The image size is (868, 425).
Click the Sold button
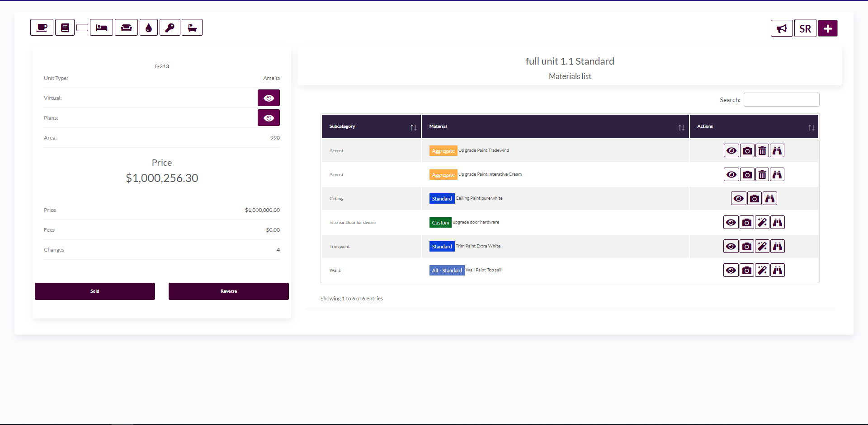(95, 291)
